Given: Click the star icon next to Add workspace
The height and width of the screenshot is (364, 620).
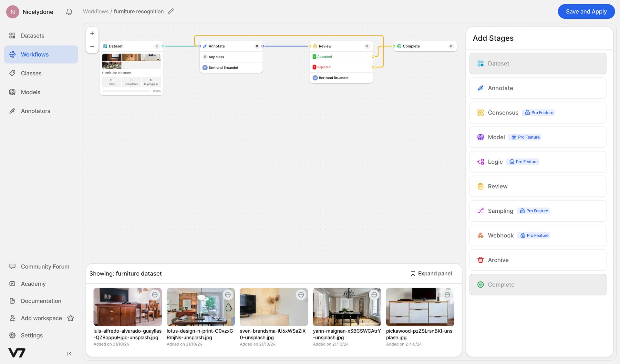Looking at the screenshot, I should click(71, 318).
